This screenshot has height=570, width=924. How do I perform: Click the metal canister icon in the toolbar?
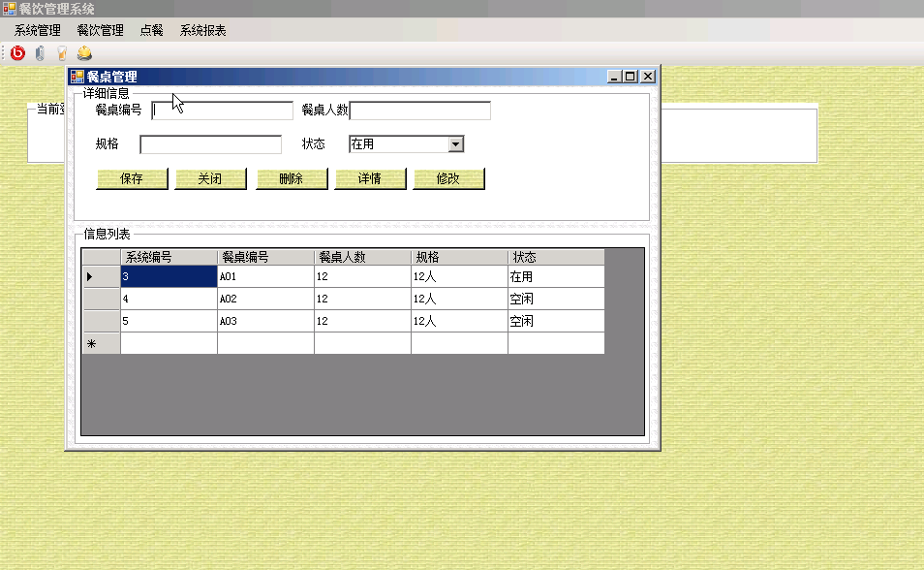(38, 53)
